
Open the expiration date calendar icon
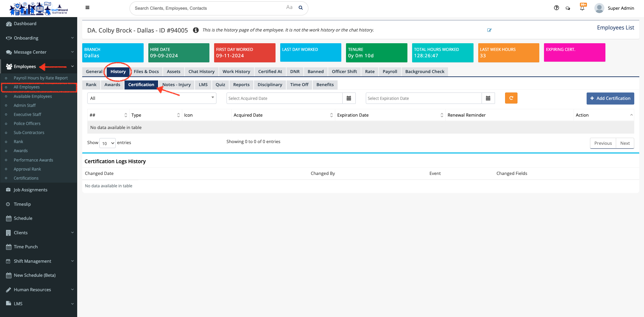tap(488, 98)
